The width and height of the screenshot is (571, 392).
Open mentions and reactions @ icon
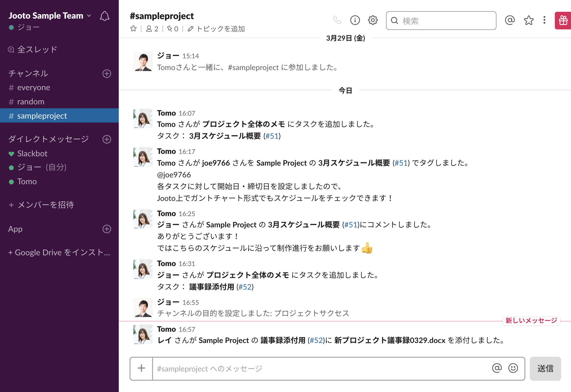tap(510, 20)
